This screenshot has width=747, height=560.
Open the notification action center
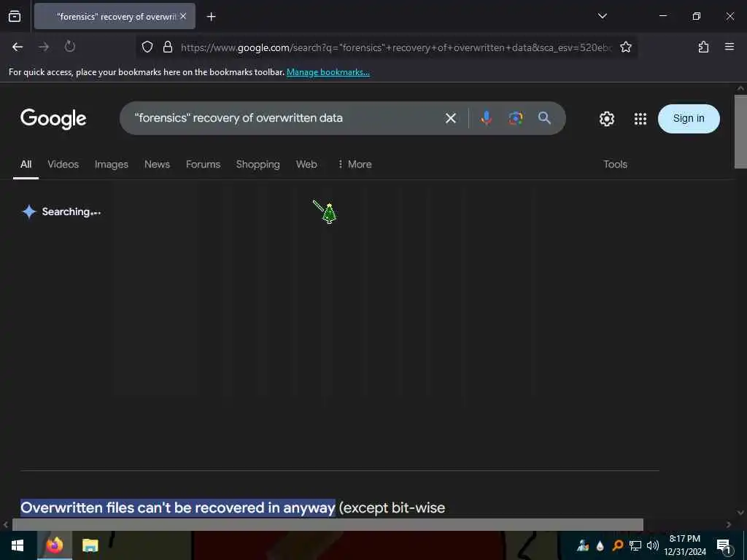(x=723, y=546)
